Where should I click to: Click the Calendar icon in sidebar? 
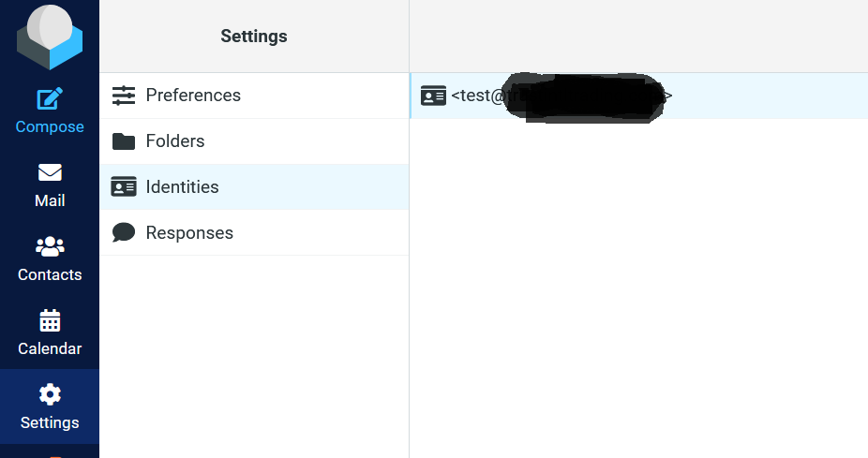[50, 320]
